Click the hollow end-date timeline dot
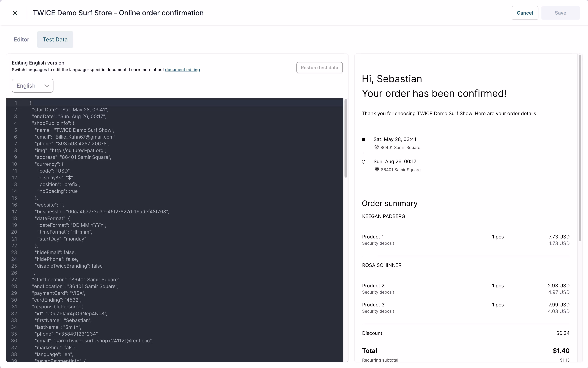Viewport: 588px width, 368px height. click(363, 162)
